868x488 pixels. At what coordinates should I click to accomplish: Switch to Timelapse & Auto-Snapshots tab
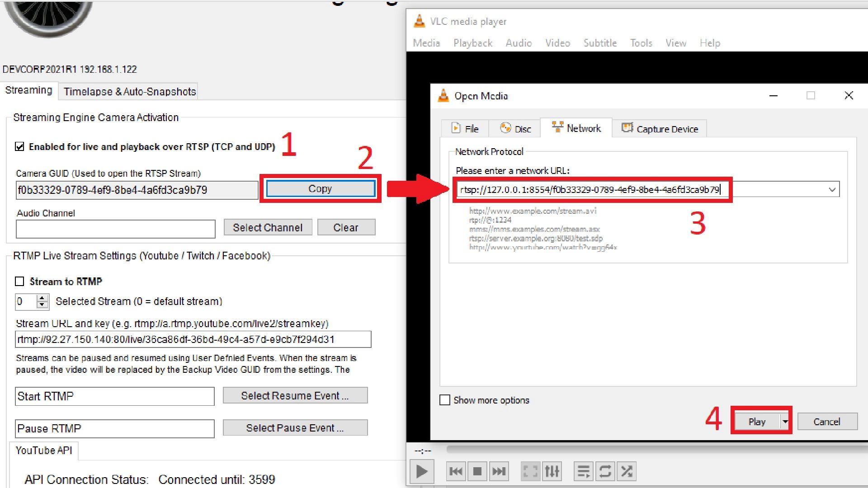[130, 92]
